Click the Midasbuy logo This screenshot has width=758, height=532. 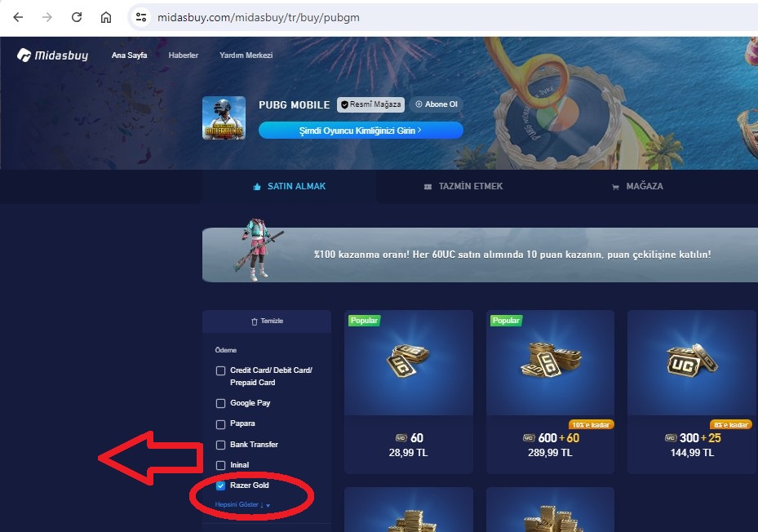click(x=53, y=55)
